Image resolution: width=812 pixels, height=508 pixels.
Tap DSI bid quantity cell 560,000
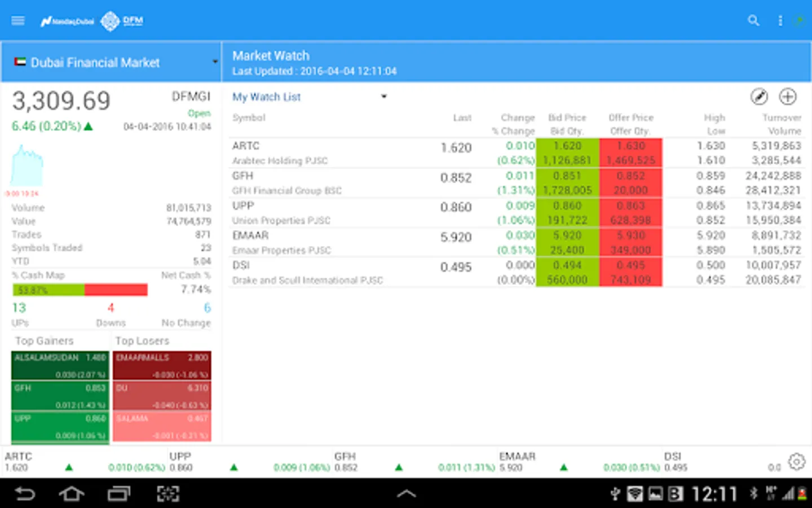pyautogui.click(x=567, y=280)
